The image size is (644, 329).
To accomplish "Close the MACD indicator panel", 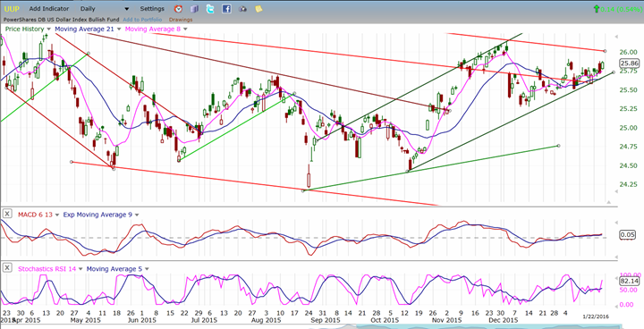I will click(x=7, y=214).
